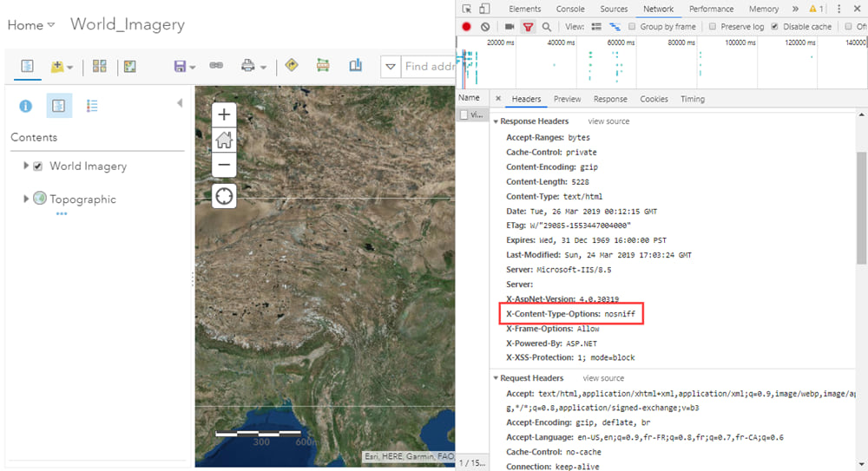
Task: Open the search locator dropdown arrow
Action: pyautogui.click(x=391, y=67)
